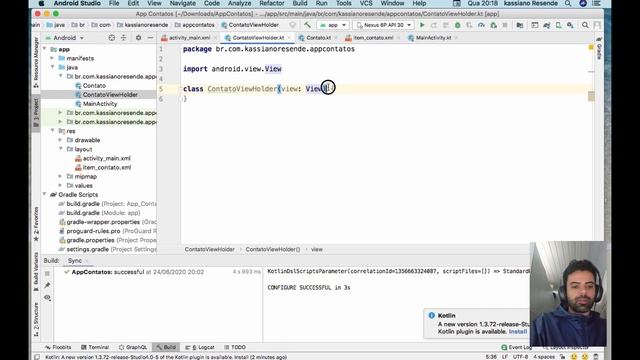Open the GraphQL tool window
Screen dimensions: 640x360
(133, 347)
